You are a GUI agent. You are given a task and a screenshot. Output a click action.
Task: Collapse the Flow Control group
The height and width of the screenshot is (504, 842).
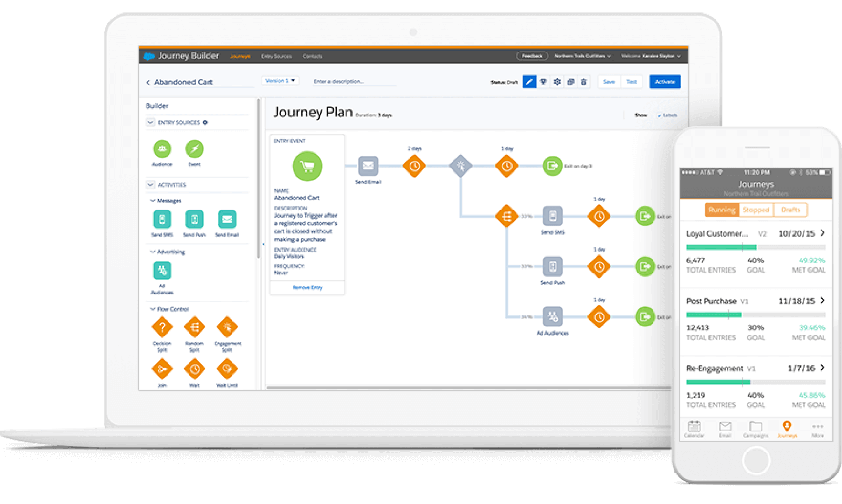153,309
